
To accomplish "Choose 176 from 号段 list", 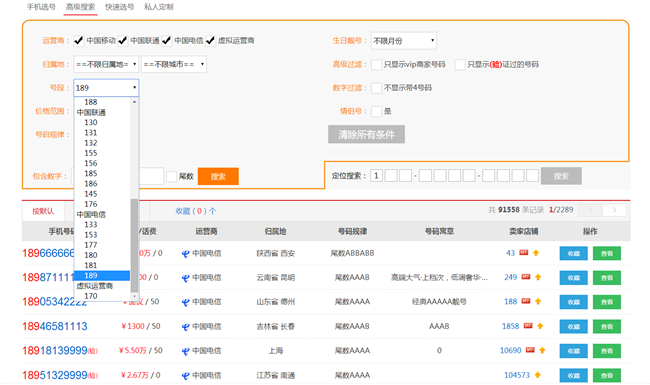I will coord(91,204).
